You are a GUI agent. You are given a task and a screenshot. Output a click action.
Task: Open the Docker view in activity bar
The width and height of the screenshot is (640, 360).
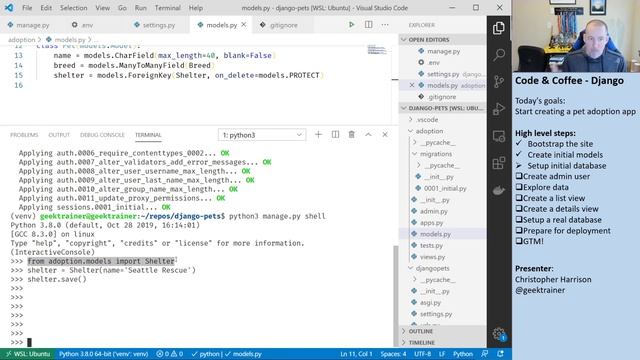click(498, 190)
